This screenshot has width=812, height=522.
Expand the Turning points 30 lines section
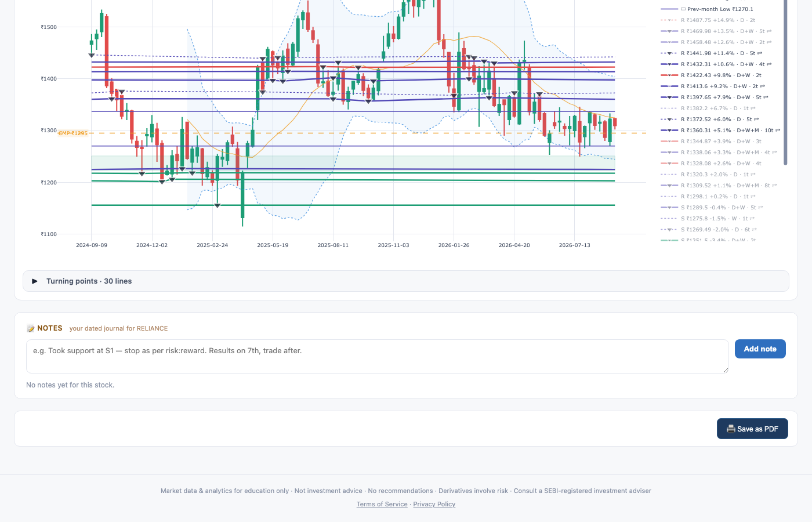[405, 281]
